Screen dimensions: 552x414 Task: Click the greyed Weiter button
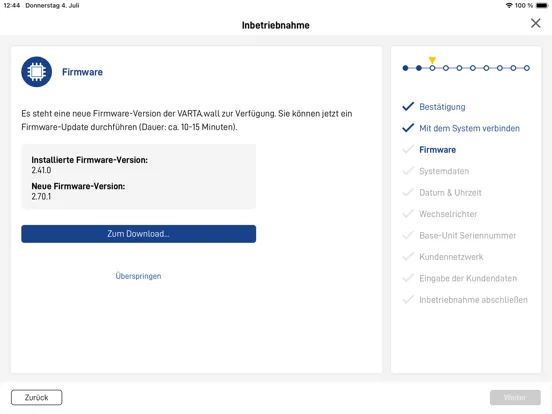tap(515, 397)
